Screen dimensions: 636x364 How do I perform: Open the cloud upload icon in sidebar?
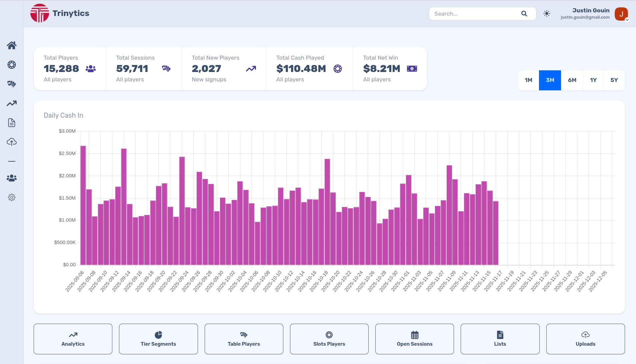(12, 142)
